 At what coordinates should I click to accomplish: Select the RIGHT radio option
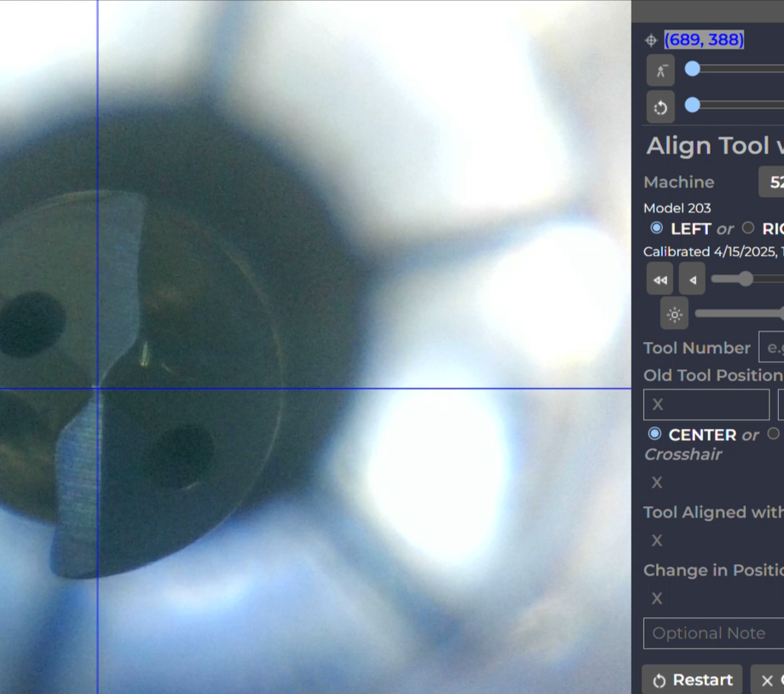click(748, 228)
